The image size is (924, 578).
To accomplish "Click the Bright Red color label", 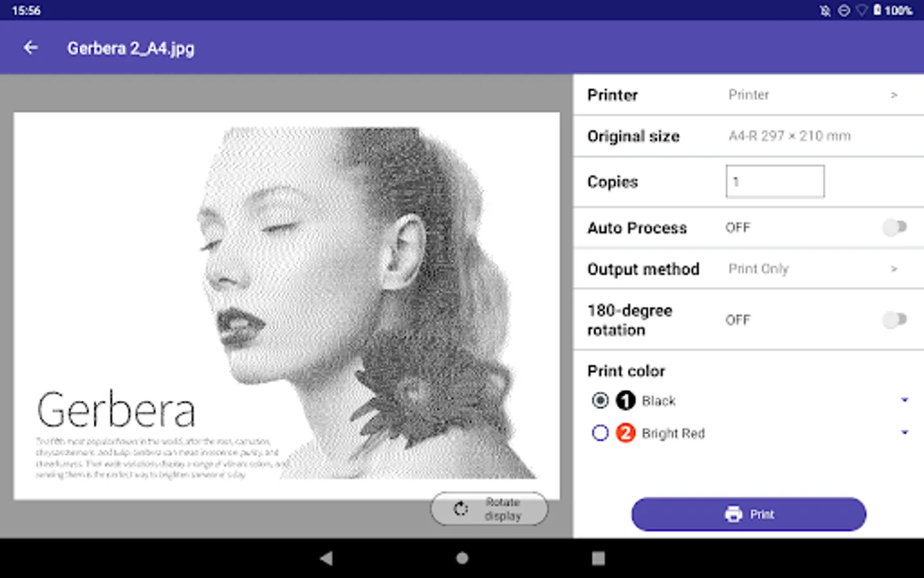I will [673, 433].
